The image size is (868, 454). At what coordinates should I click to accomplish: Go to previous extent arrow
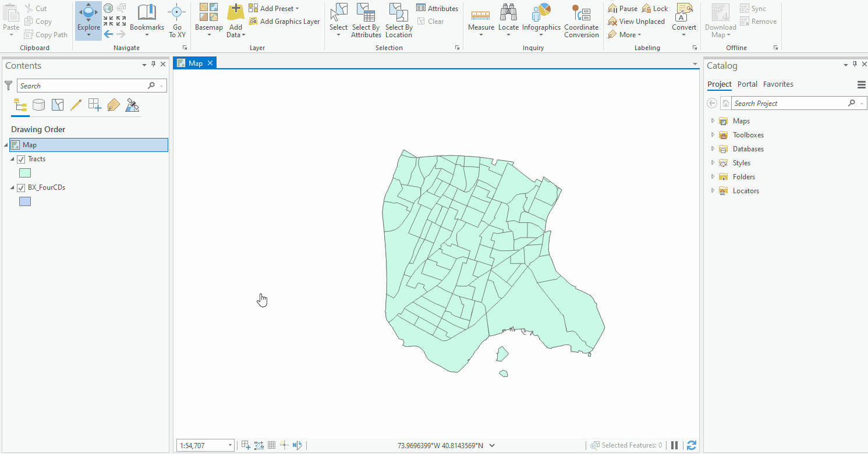click(x=108, y=34)
